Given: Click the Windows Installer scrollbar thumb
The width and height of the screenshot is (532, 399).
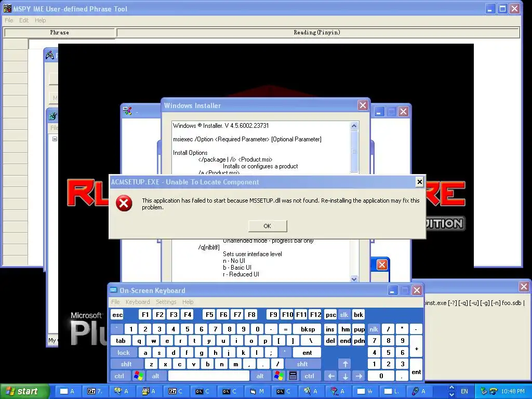Looking at the screenshot, I should point(354,151).
